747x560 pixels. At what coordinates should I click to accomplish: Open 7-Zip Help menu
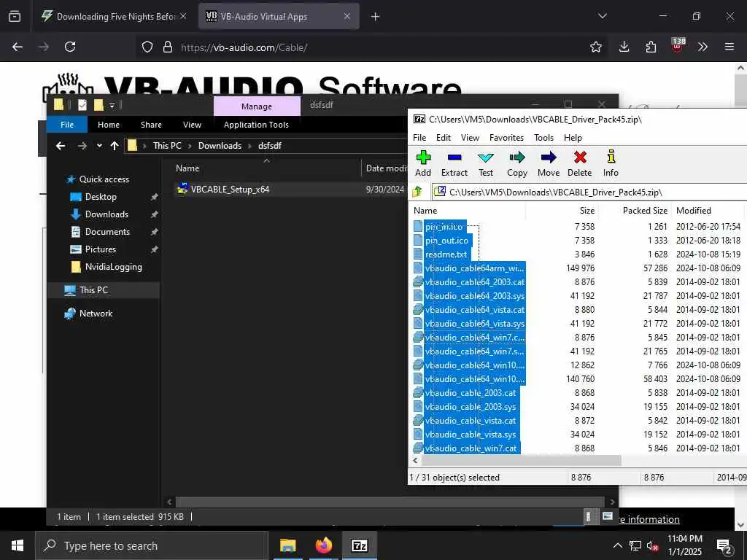click(x=573, y=138)
